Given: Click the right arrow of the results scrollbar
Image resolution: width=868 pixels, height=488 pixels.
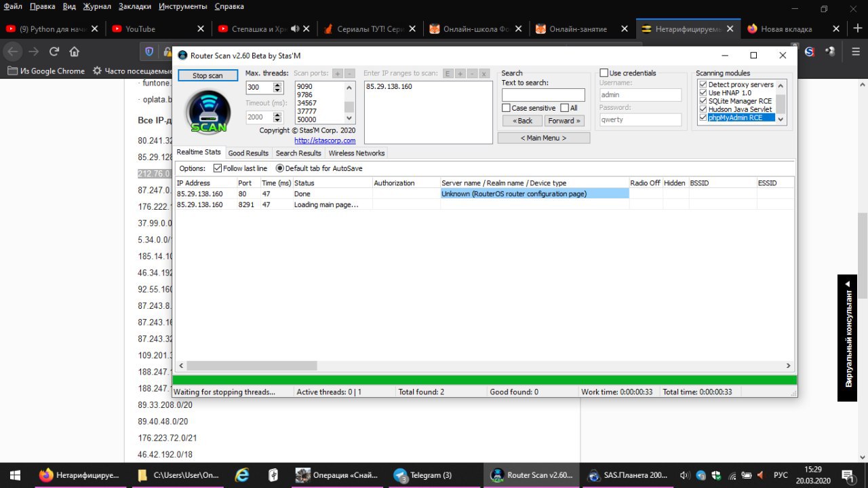Looking at the screenshot, I should pos(788,366).
